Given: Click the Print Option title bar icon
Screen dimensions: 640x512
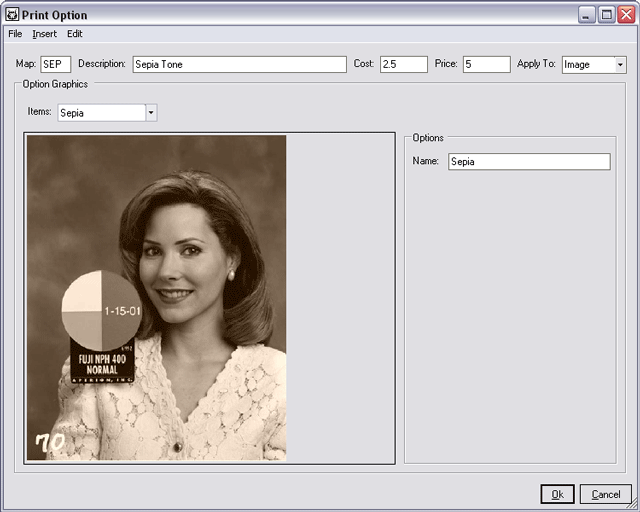Looking at the screenshot, I should click(x=12, y=15).
